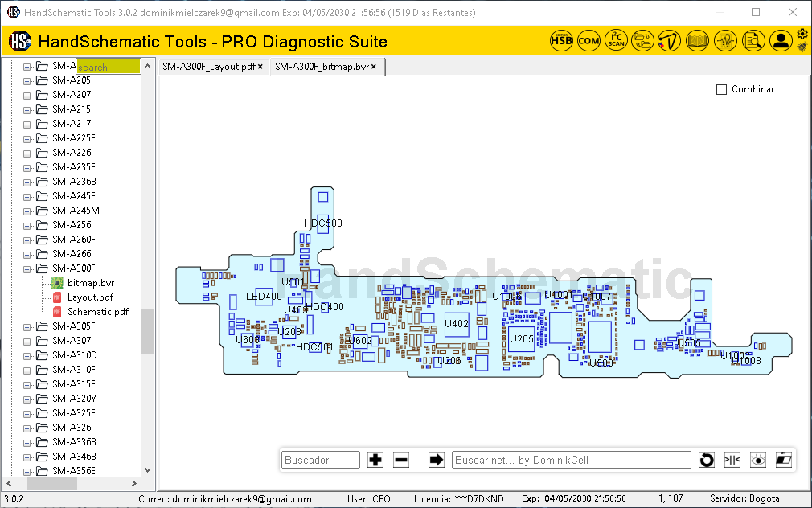Viewport: 812px width, 508px height.
Task: Click version 3.0.2 in status bar
Action: tap(14, 499)
